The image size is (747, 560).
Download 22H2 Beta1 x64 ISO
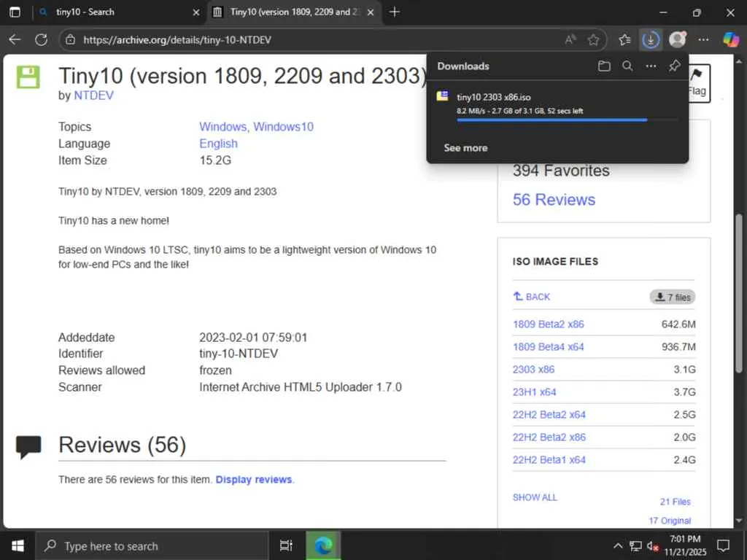point(549,460)
